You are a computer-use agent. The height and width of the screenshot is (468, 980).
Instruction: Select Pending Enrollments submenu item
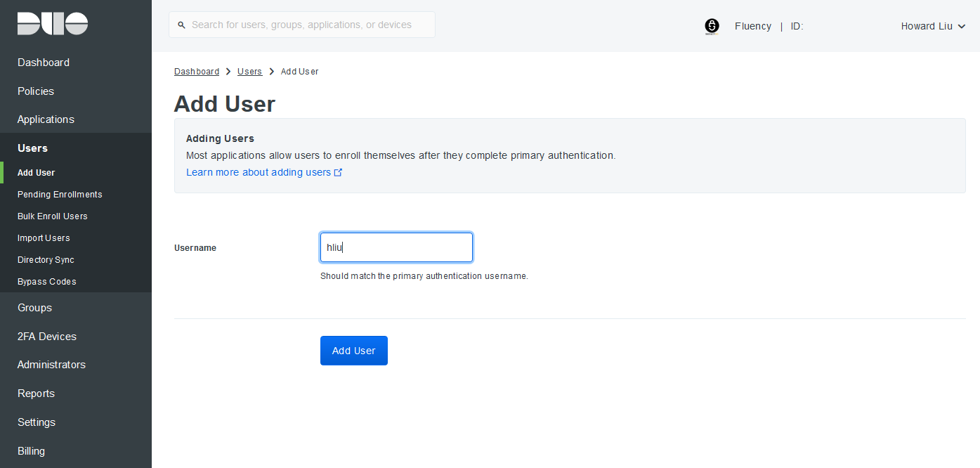[60, 195]
